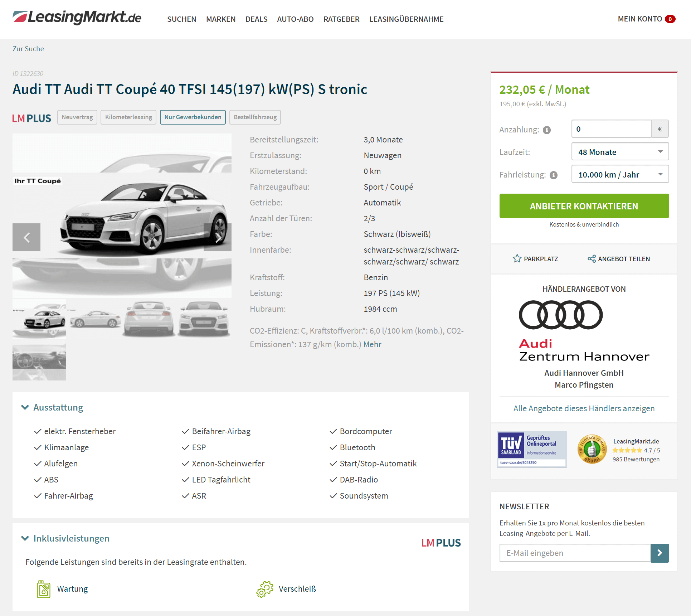Image resolution: width=691 pixels, height=616 pixels.
Task: Click the Start/Stop-Automatik equipment item
Action: click(378, 464)
